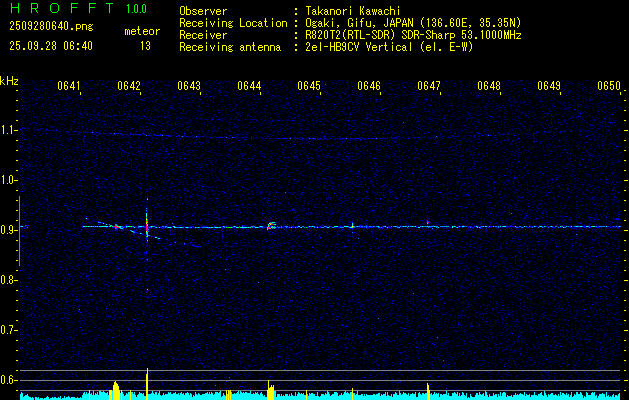Viewport: 629px width, 400px height.
Task: Click the date stamp 25.09.28 06:40
Action: click(51, 46)
